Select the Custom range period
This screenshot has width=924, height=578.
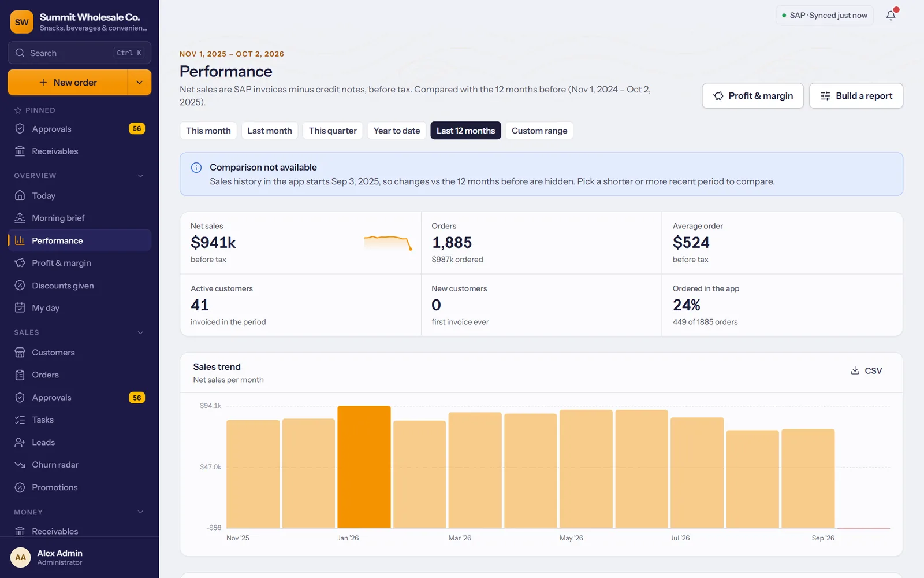pos(539,131)
